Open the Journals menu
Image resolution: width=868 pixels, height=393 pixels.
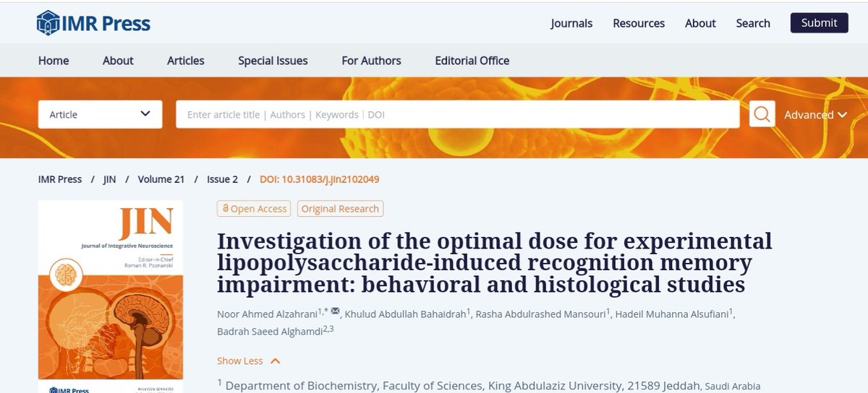(x=571, y=23)
